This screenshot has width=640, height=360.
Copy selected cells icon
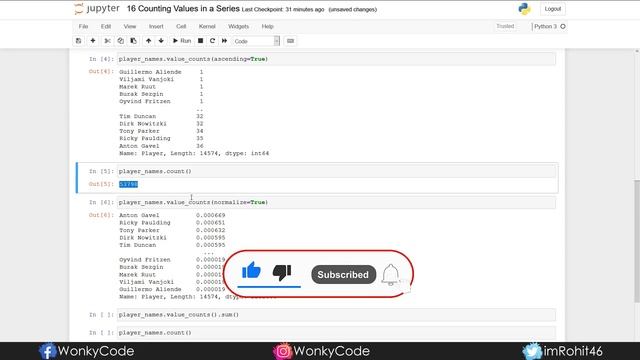(120, 41)
